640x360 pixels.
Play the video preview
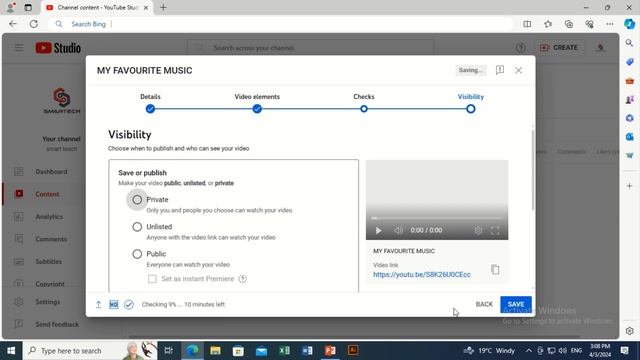pos(378,231)
